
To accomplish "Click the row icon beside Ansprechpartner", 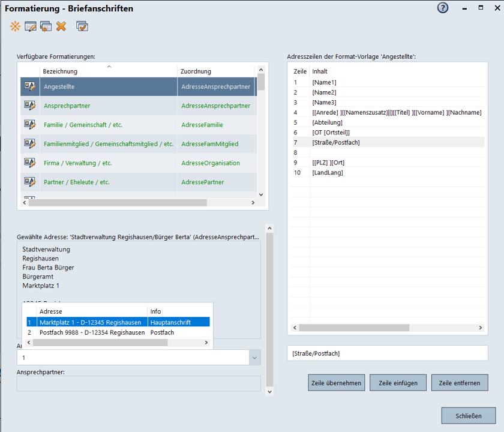I will click(30, 106).
